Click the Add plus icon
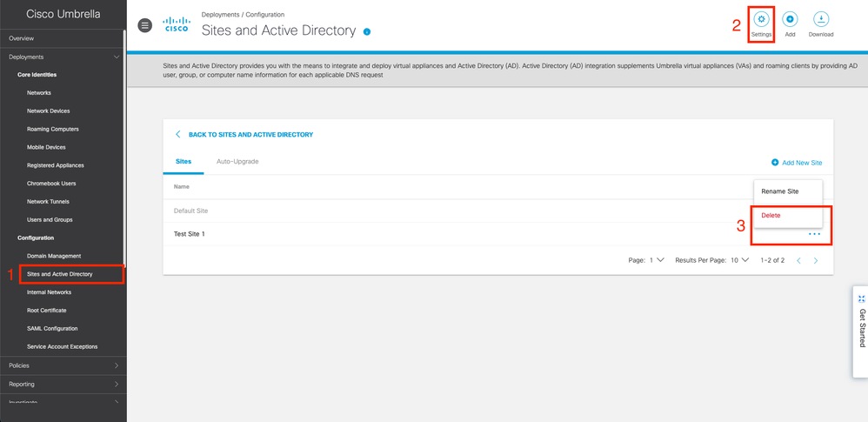 (790, 19)
